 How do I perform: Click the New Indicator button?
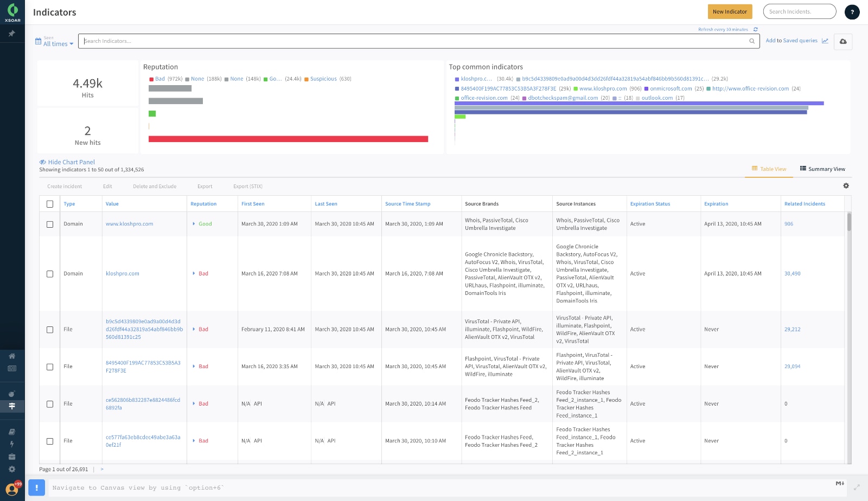730,12
